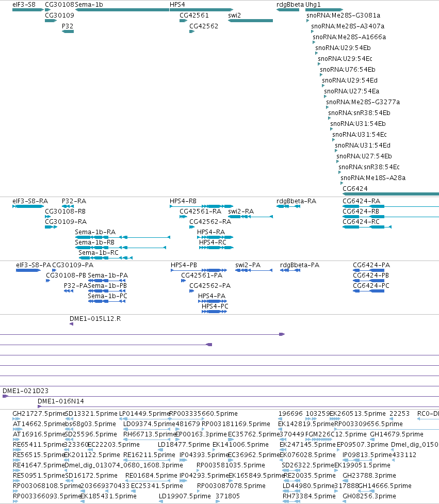Open snoRNA:Me28S-G3277a label
This screenshot has width=439, height=504.
[363, 102]
